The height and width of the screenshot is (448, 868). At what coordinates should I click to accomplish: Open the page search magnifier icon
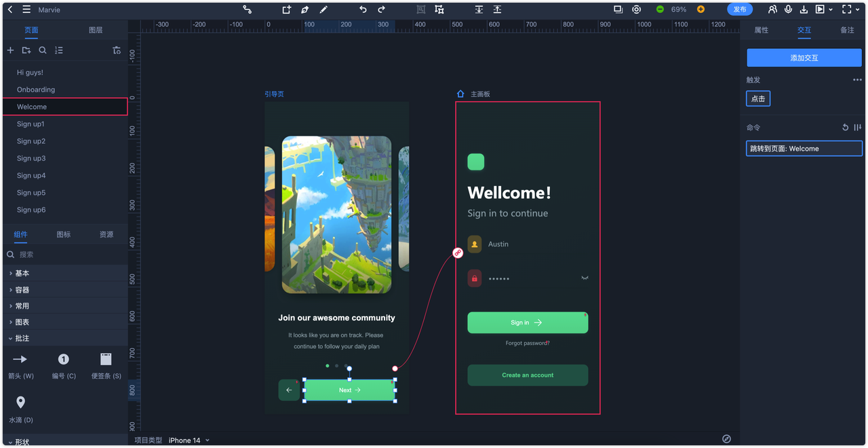tap(43, 50)
